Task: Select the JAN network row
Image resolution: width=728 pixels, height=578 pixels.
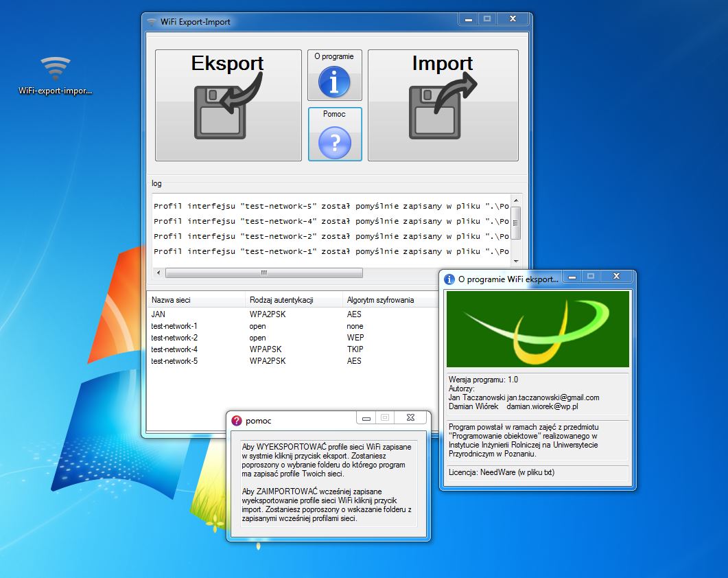Action: pyautogui.click(x=292, y=314)
